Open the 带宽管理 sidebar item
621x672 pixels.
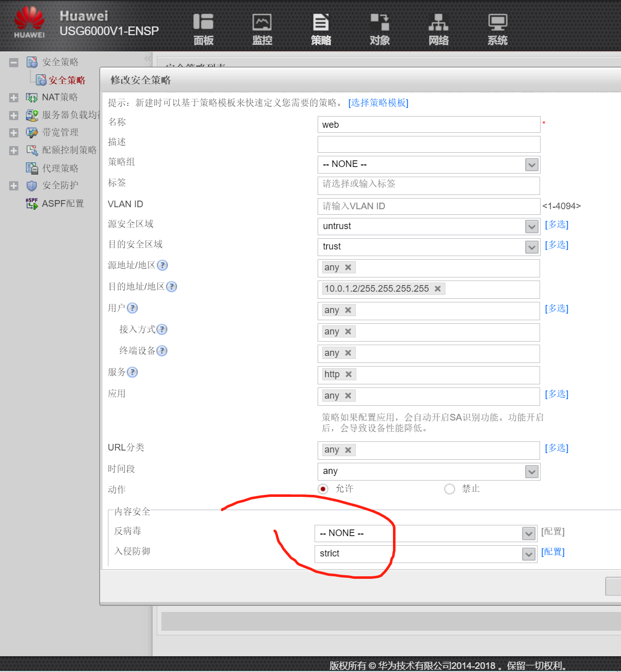(x=60, y=132)
